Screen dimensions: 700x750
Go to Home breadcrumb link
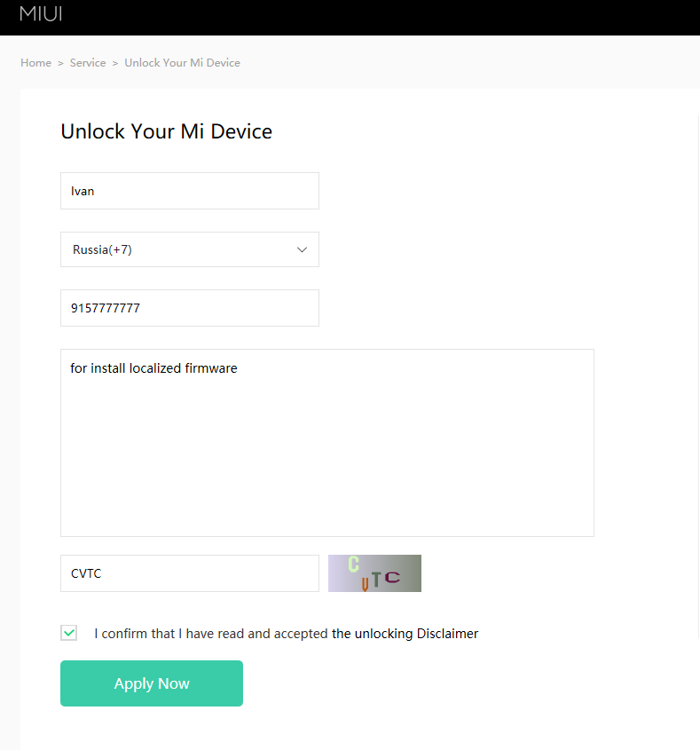pyautogui.click(x=36, y=63)
